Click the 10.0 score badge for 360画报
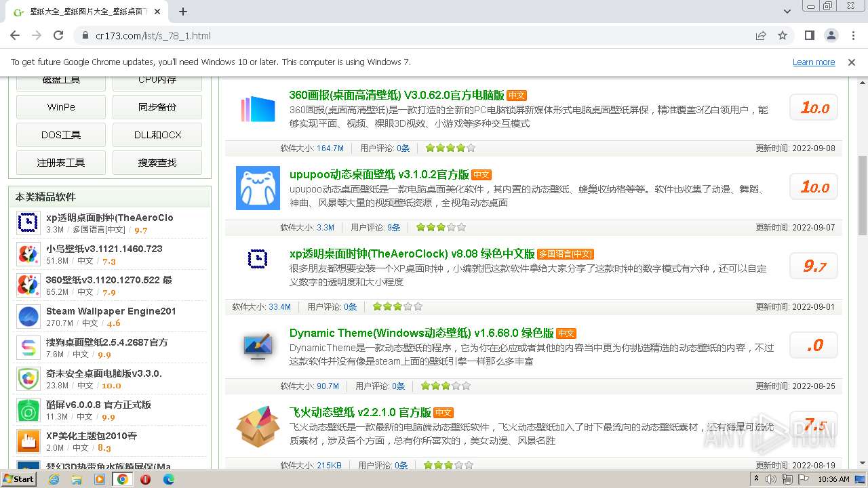The height and width of the screenshot is (488, 868). tap(814, 108)
